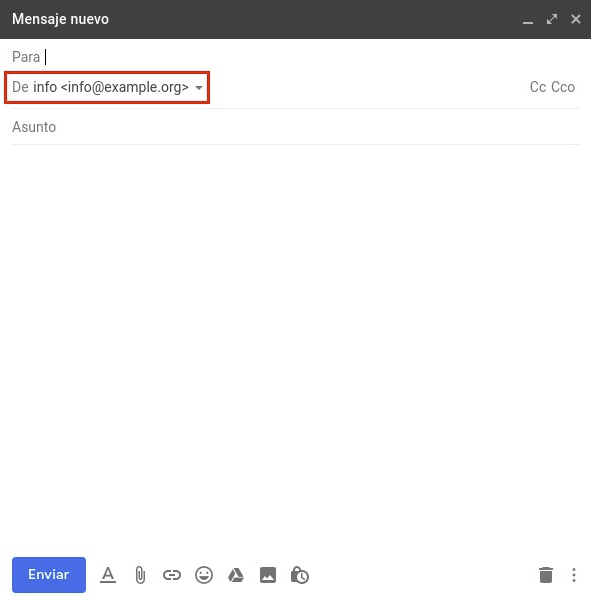Toggle confidential mode lock-clock icon

point(300,575)
